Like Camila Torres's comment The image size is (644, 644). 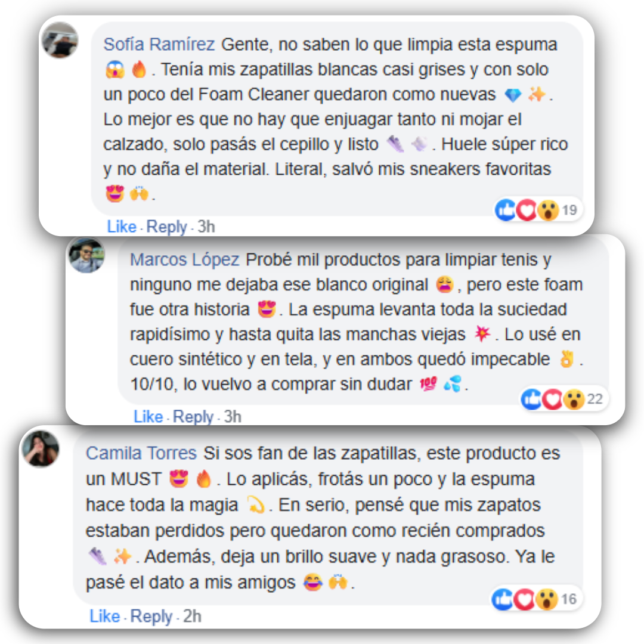pos(105,616)
